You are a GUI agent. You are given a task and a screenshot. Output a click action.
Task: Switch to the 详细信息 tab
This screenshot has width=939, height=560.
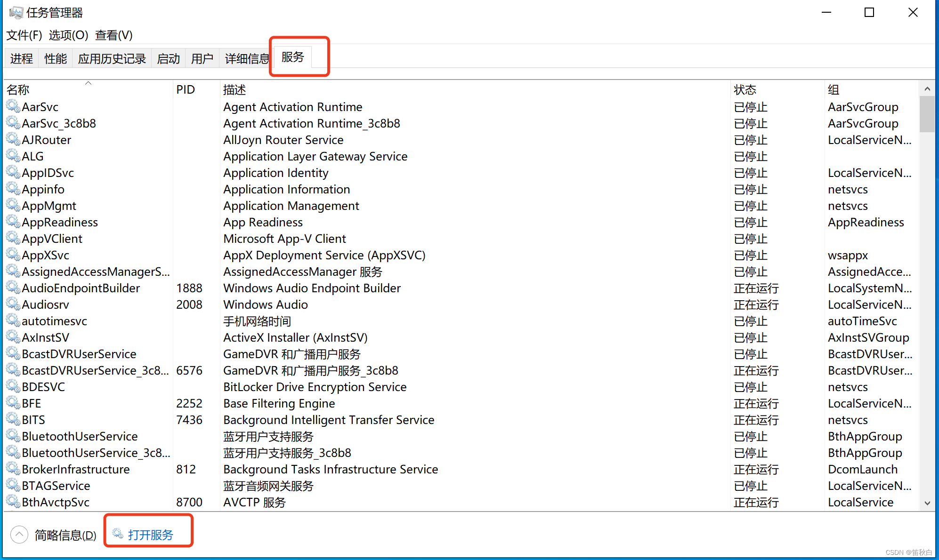247,58
